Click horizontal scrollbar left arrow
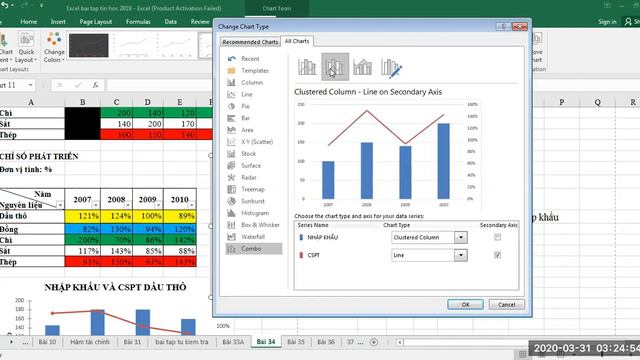This screenshot has height=360, width=640. (x=400, y=342)
